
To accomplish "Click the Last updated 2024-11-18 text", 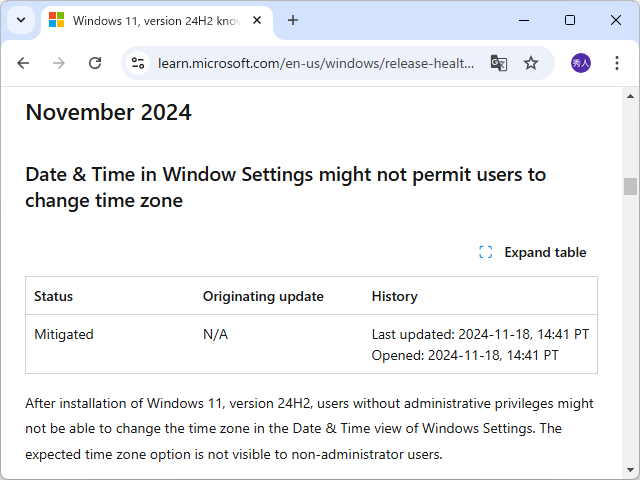I will [480, 334].
